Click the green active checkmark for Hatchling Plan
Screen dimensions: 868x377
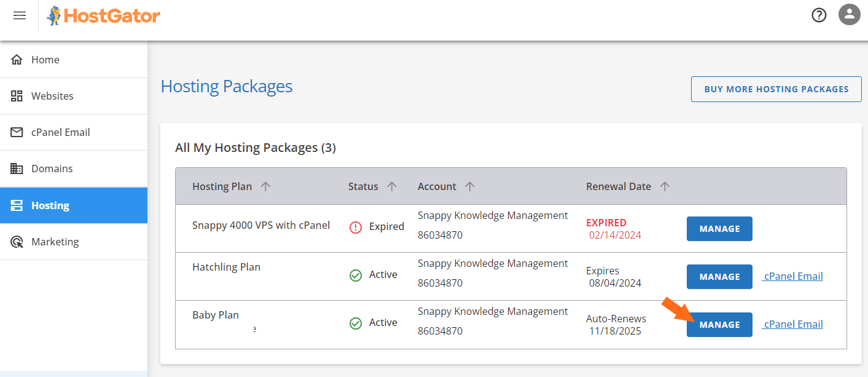click(x=355, y=275)
